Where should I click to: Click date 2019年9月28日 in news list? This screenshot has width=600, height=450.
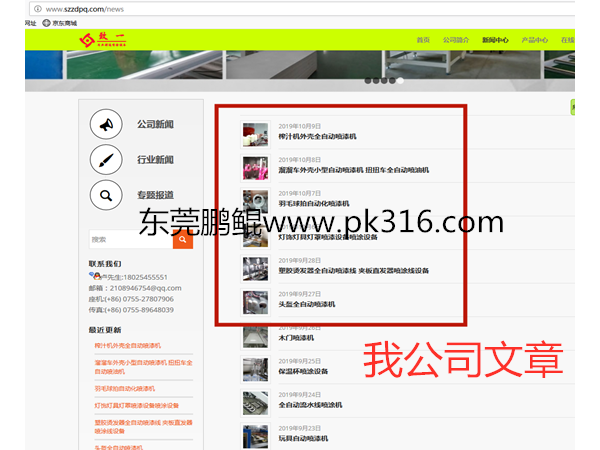tap(300, 261)
